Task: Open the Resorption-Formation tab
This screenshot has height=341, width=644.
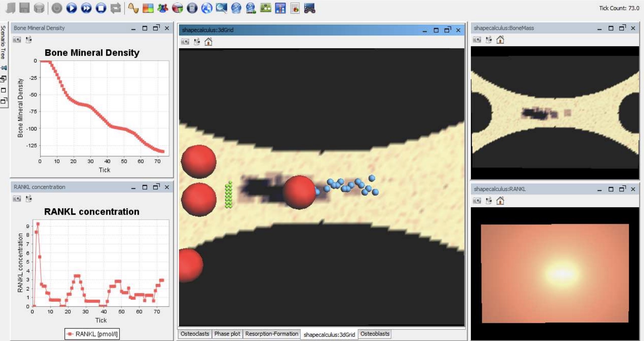Action: 272,334
